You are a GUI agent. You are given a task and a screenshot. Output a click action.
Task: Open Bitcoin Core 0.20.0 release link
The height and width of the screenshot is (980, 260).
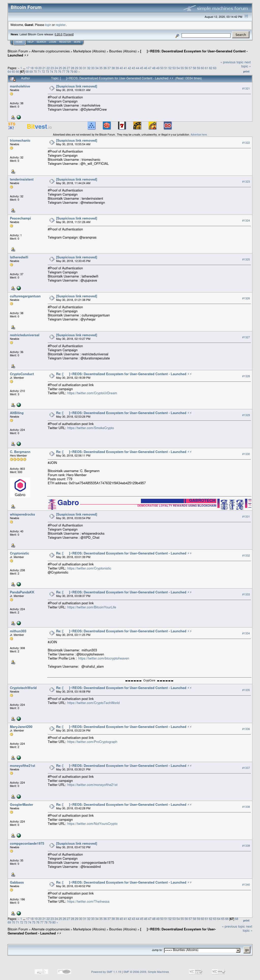[58, 34]
